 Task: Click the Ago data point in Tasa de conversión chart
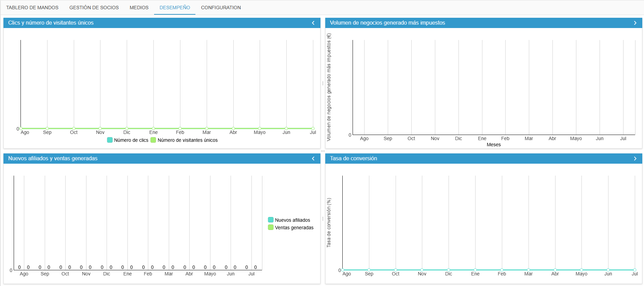point(343,270)
